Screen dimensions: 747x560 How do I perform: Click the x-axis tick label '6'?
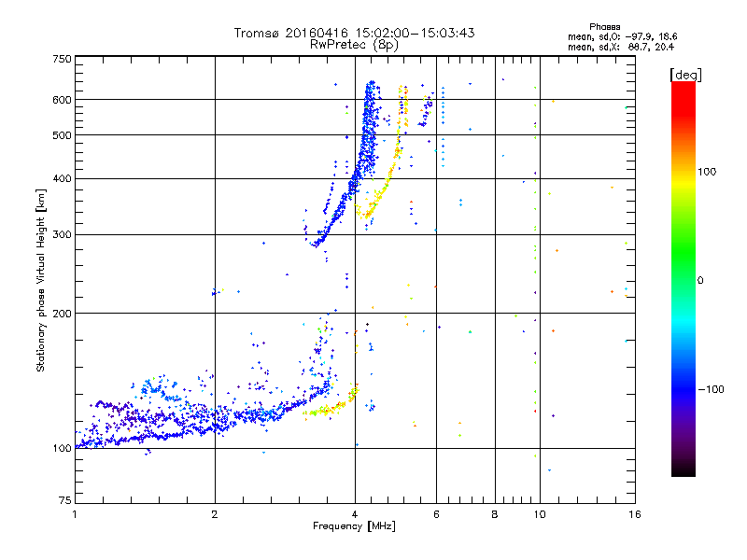(436, 514)
